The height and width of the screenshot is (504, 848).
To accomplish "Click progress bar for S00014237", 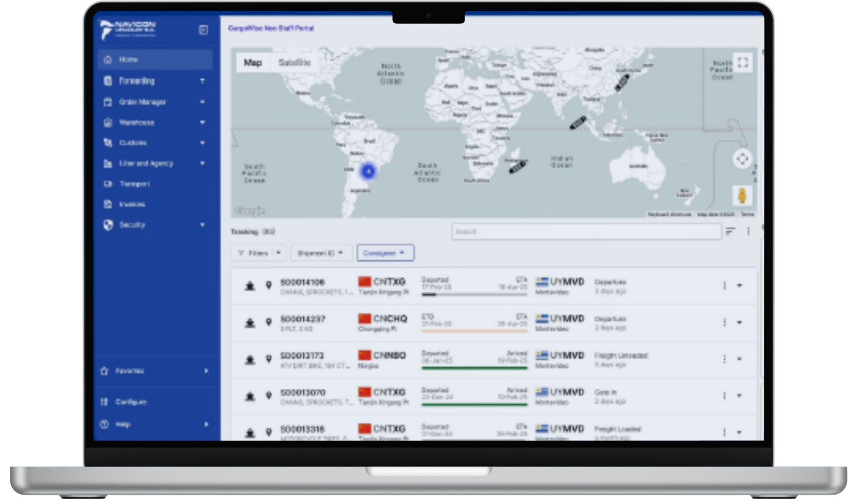I will 474,331.
